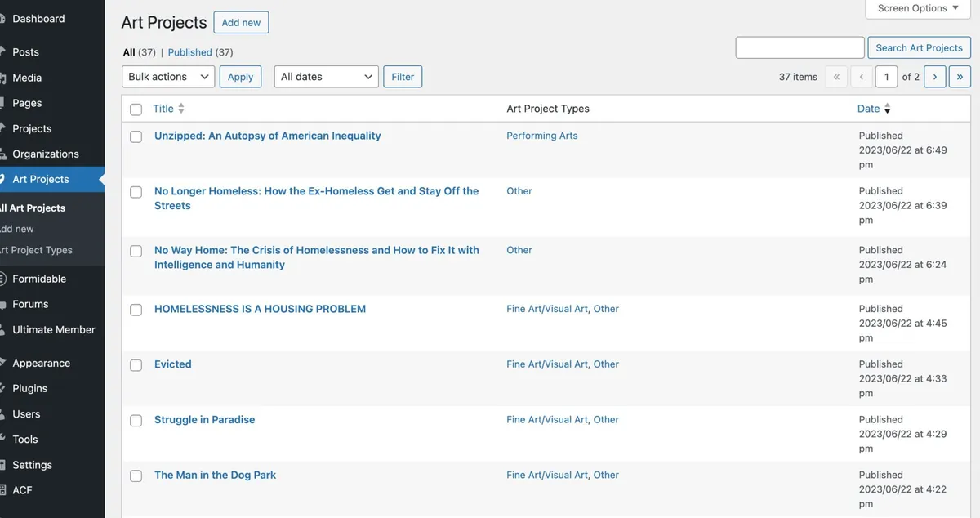The image size is (980, 518).
Task: Click the ACF icon in sidebar
Action: pos(2,490)
